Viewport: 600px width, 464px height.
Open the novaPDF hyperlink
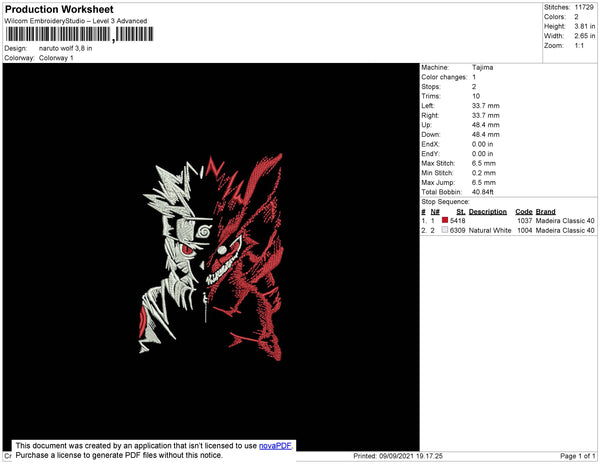click(275, 446)
